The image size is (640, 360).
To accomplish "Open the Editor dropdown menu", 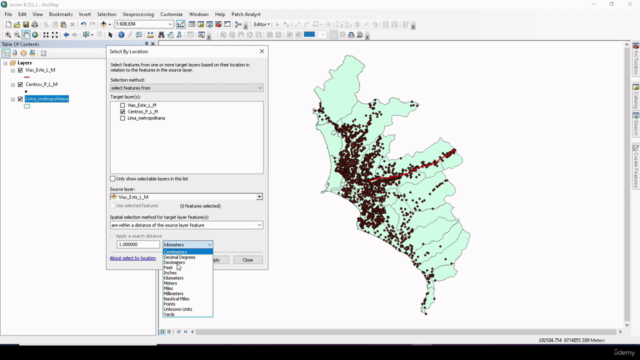I will (262, 24).
